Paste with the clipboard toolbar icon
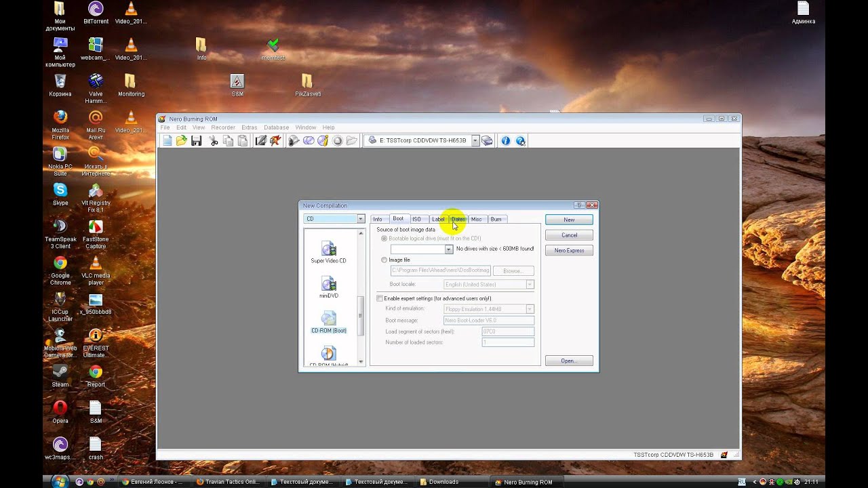The width and height of the screenshot is (868, 488). point(242,141)
